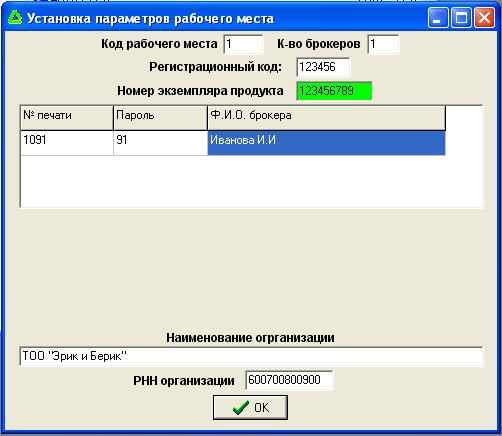The height and width of the screenshot is (436, 502).
Task: Click the Регистрационный код: label
Action: coord(215,67)
